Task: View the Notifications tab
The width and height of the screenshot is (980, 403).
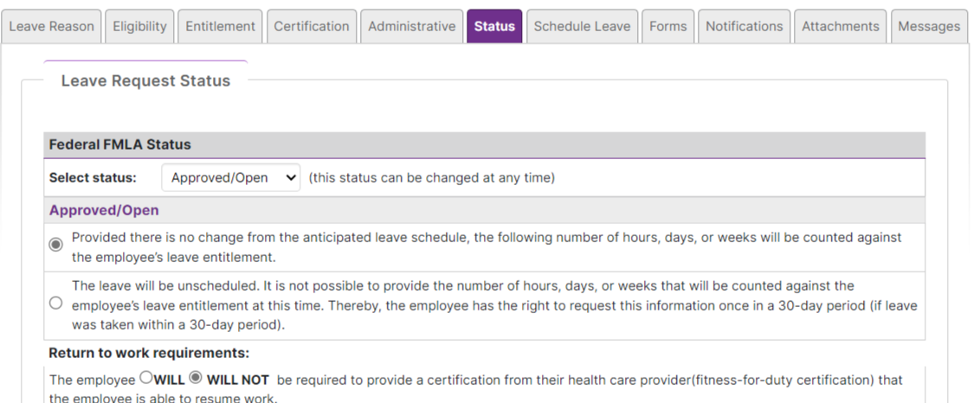Action: point(745,27)
